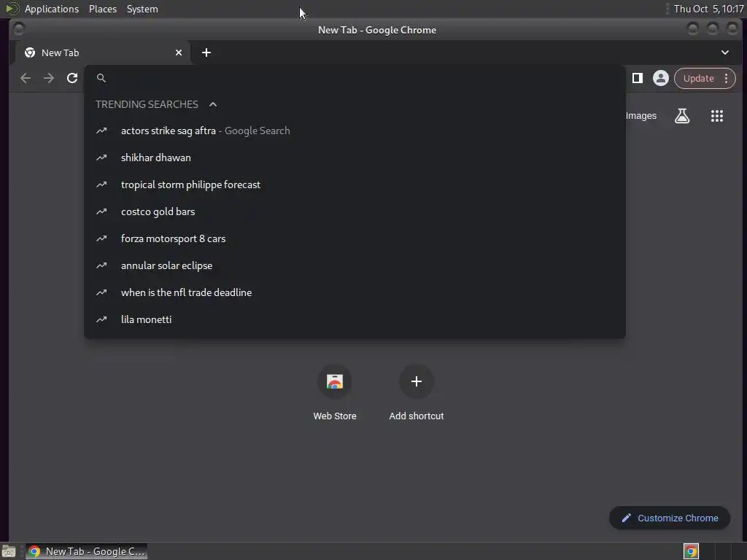Select suggestion lila monetti
This screenshot has width=747, height=560.
[355, 319]
